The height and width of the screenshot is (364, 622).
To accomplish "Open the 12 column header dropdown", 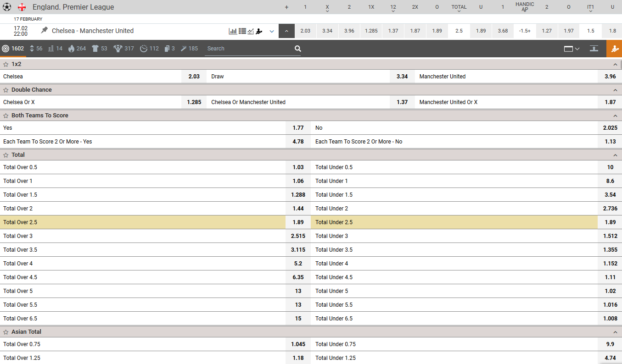I will click(393, 8).
